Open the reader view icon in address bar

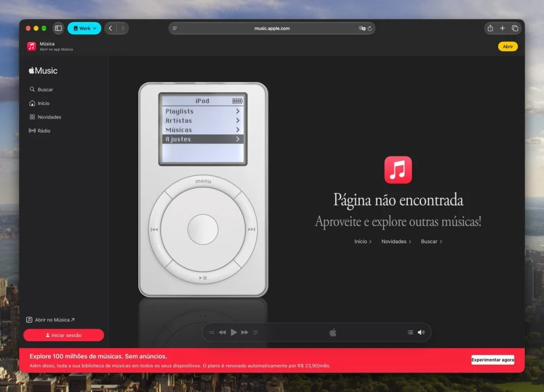[175, 28]
